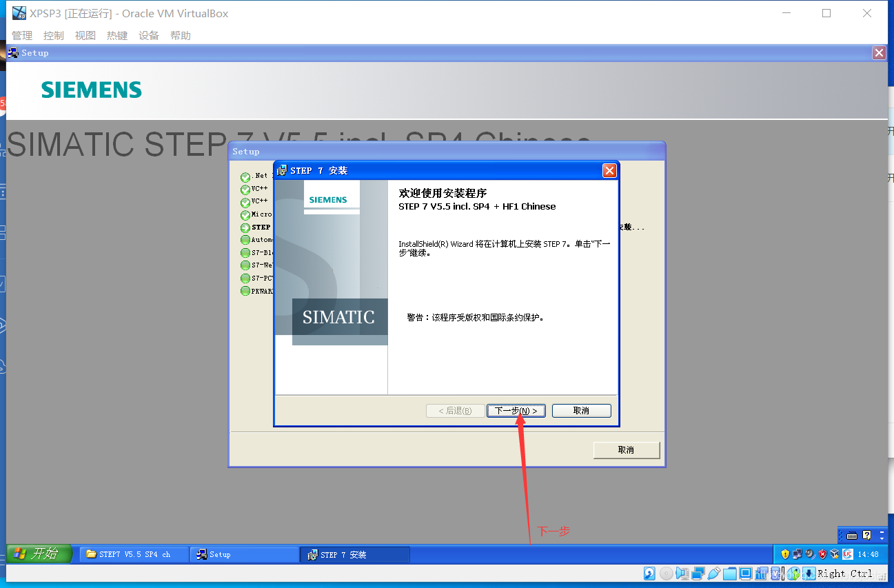The width and height of the screenshot is (894, 588).
Task: Click the Next button 下一步(N) >
Action: pos(516,411)
